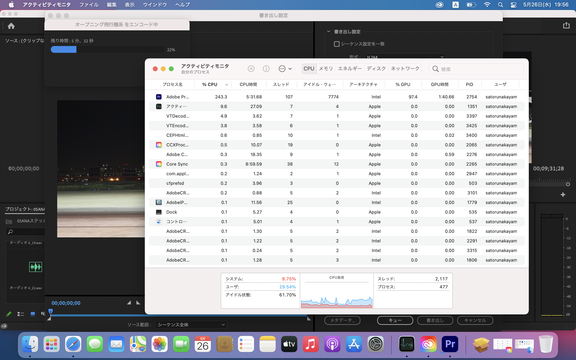Click the Adobe Premiere icon in process list
This screenshot has height=360, width=576.
click(159, 97)
